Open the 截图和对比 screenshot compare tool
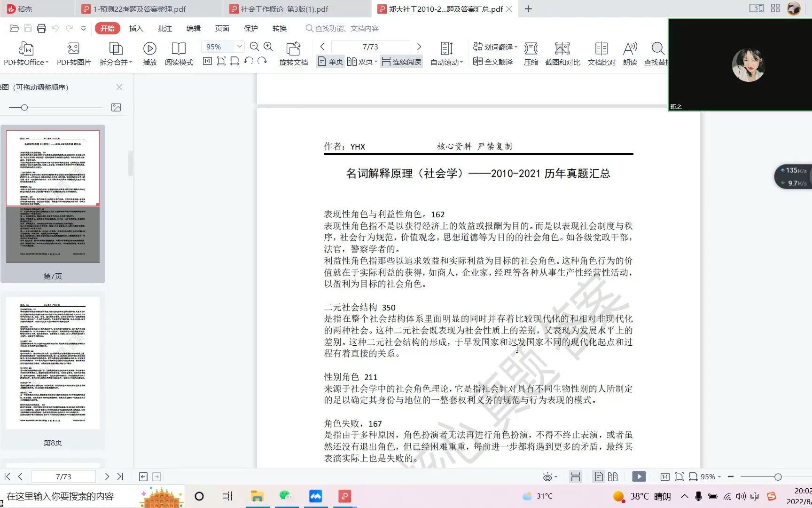 (562, 54)
